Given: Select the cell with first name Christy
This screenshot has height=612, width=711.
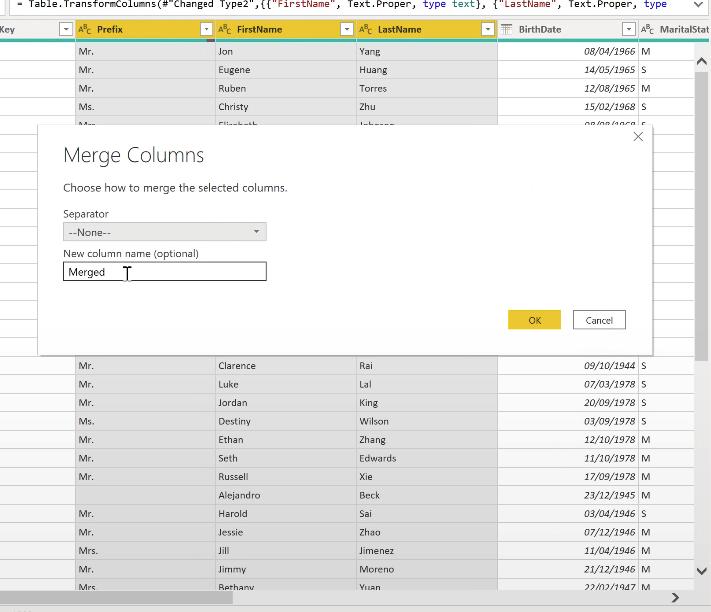Looking at the screenshot, I should coord(286,107).
